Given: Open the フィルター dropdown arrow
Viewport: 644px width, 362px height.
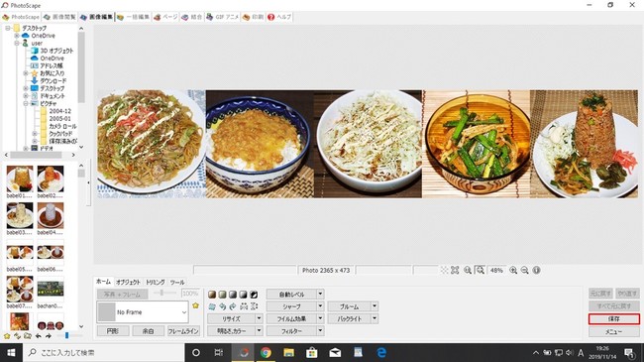Looking at the screenshot, I should coord(320,330).
